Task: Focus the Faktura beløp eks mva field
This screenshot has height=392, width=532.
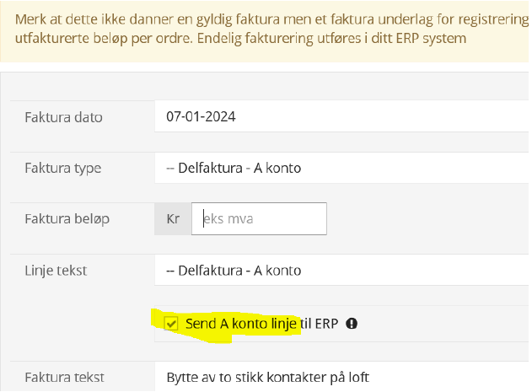Action: pos(259,219)
